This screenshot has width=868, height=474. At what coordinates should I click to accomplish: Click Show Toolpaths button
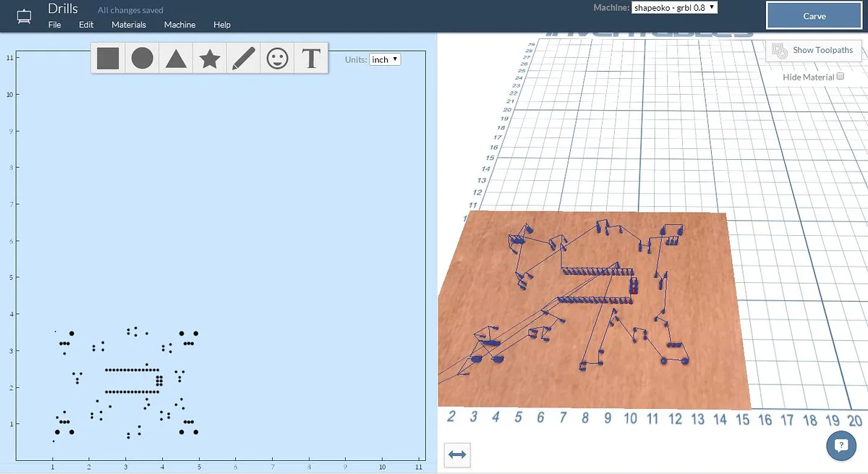point(814,51)
